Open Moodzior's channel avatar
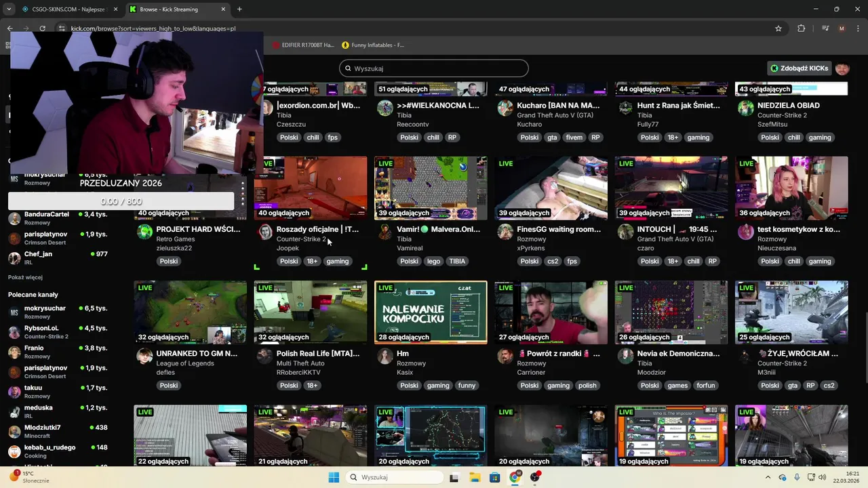Image resolution: width=868 pixels, height=488 pixels. pyautogui.click(x=626, y=357)
